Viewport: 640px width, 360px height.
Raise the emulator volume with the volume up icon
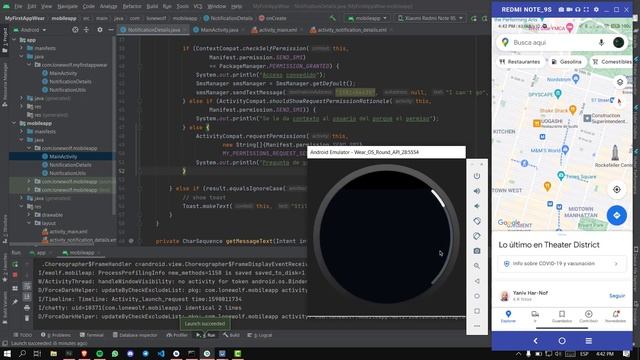(477, 191)
